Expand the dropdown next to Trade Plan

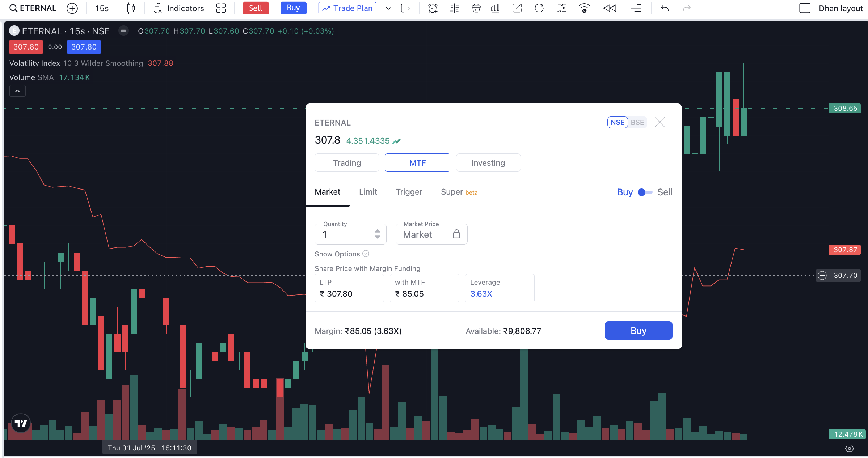[x=388, y=8]
